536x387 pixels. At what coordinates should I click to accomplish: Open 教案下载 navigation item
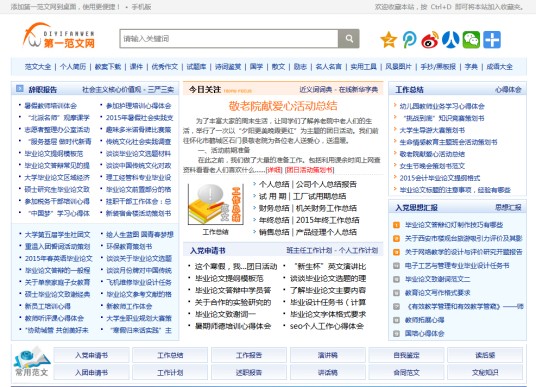(x=108, y=67)
